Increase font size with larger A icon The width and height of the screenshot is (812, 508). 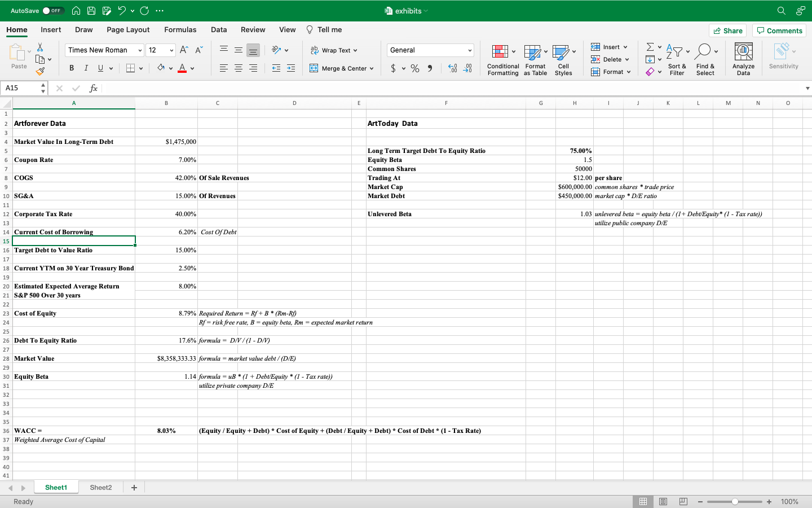coord(184,50)
